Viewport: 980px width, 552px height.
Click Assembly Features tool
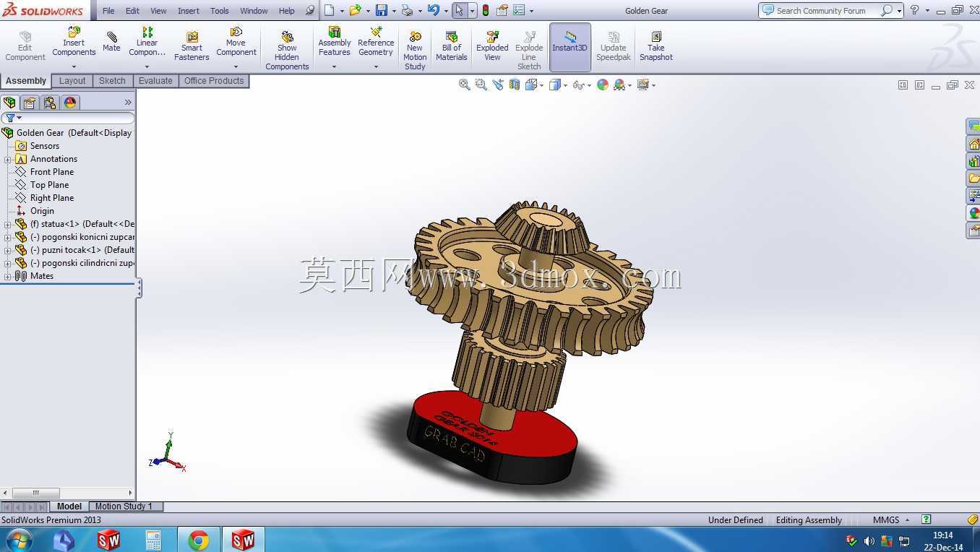(335, 42)
